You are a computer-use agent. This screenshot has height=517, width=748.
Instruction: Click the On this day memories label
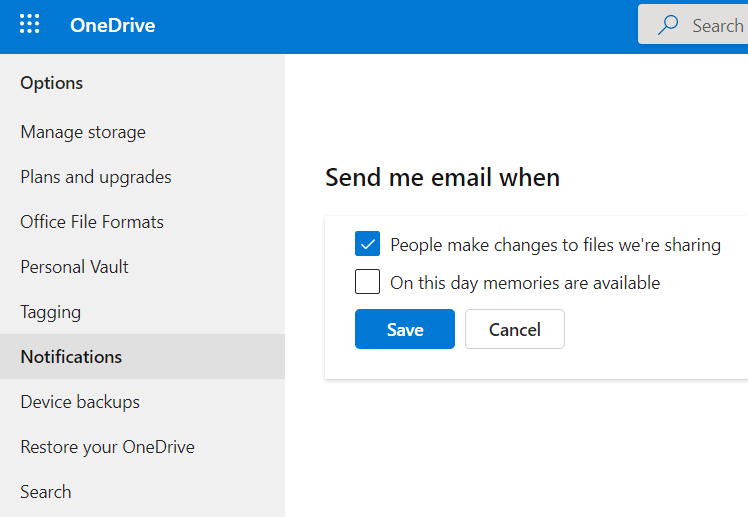click(525, 283)
